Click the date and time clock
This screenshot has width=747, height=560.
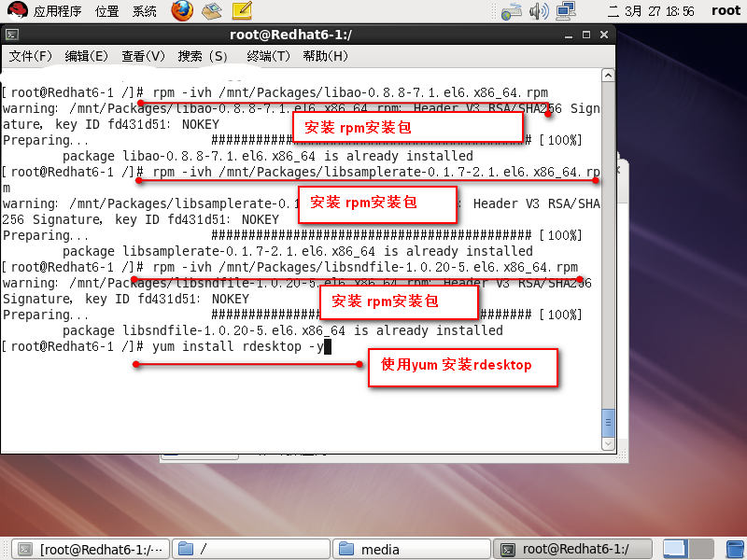651,11
